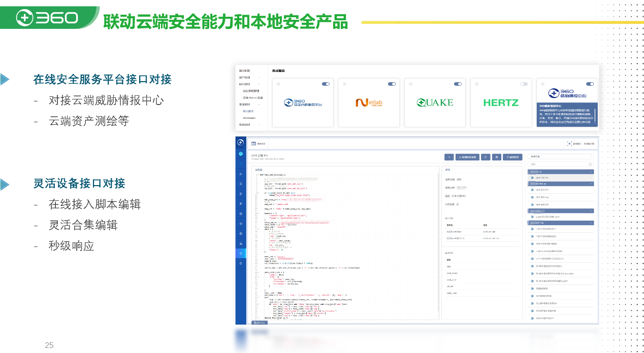644x353 pixels.
Task: Click the run script play button
Action: [449, 157]
